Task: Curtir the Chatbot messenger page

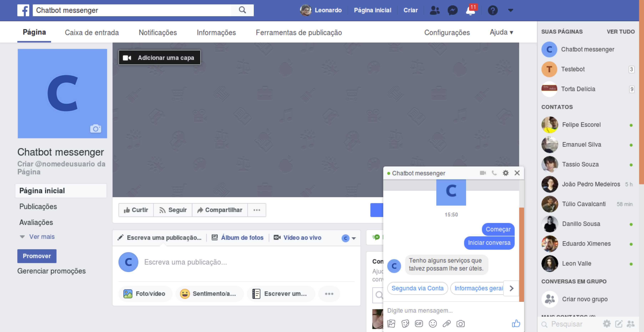Action: [x=136, y=210]
